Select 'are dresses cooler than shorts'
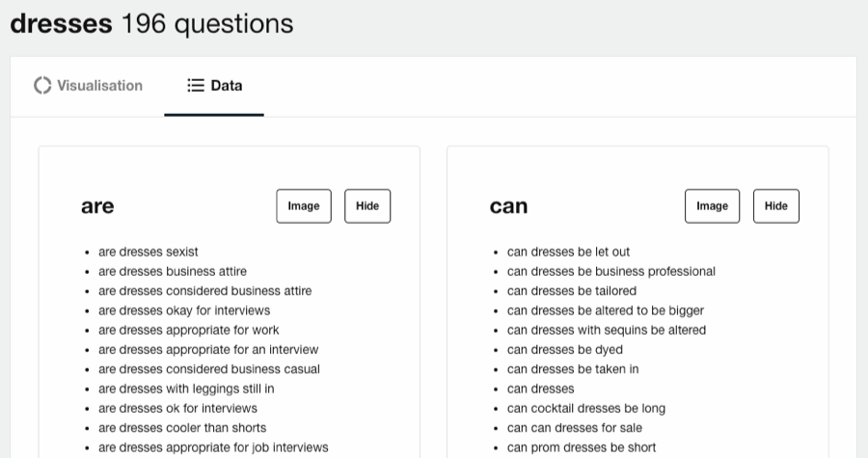868x458 pixels. pos(182,427)
